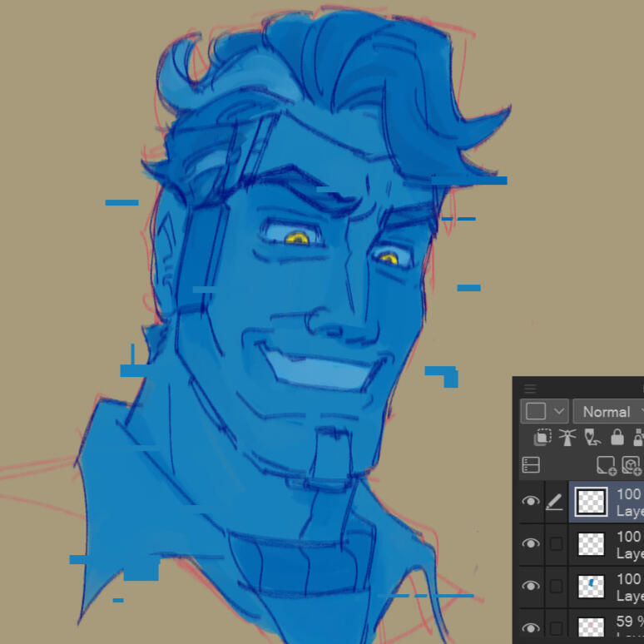Create a new raster layer
The width and height of the screenshot is (644, 644).
click(x=606, y=465)
